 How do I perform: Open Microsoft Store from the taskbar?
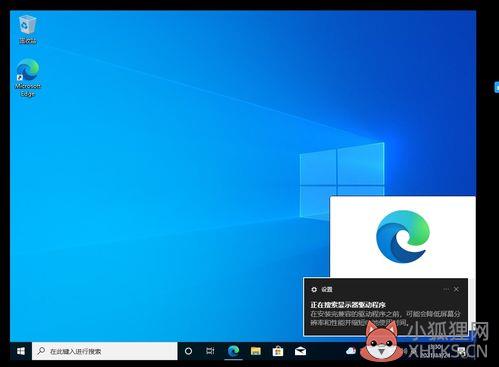click(278, 351)
